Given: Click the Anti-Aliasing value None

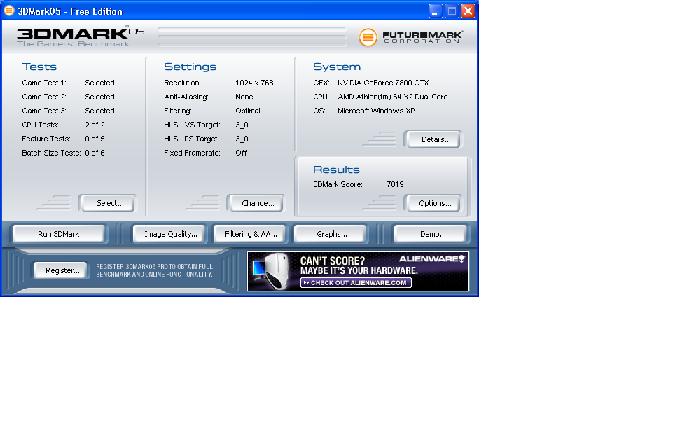Looking at the screenshot, I should pos(244,96).
